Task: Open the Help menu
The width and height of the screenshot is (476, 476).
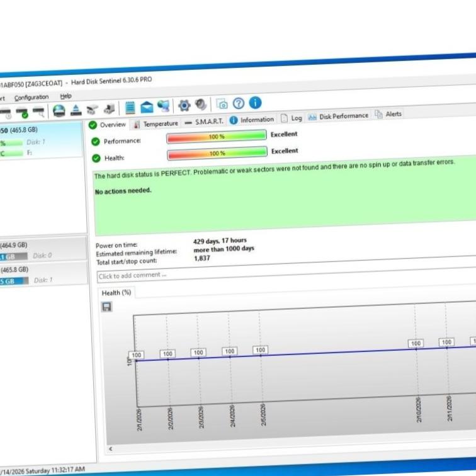Action: pyautogui.click(x=65, y=96)
